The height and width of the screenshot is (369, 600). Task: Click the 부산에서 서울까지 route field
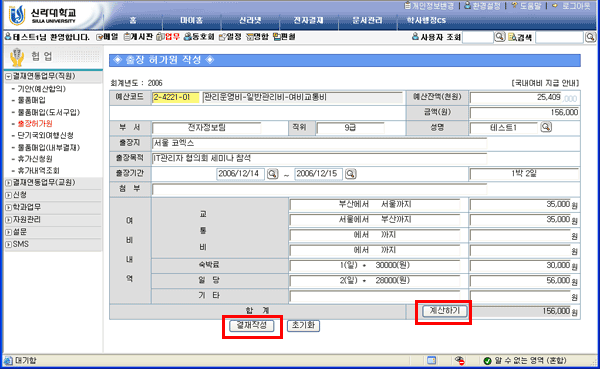pyautogui.click(x=375, y=204)
